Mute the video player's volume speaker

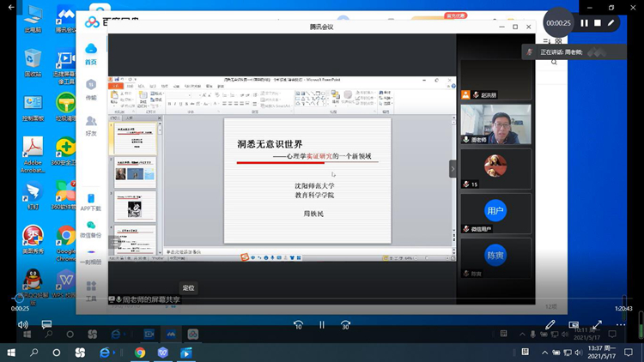pos(23,324)
